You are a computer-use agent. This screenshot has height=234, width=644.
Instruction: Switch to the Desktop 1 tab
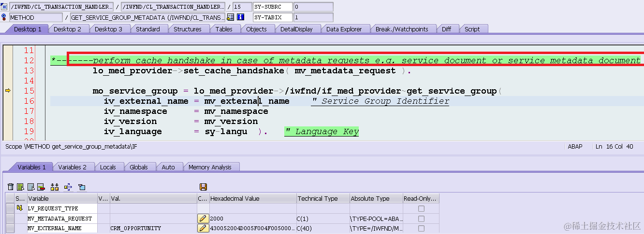(x=28, y=29)
